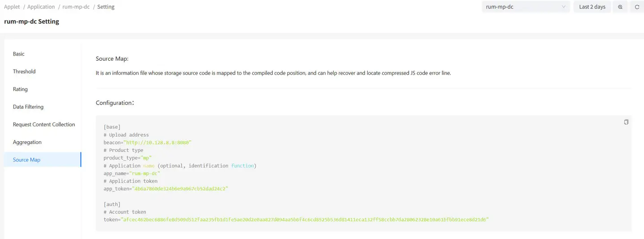The image size is (644, 239).
Task: Open the Last 2 days time range picker
Action: tap(592, 7)
